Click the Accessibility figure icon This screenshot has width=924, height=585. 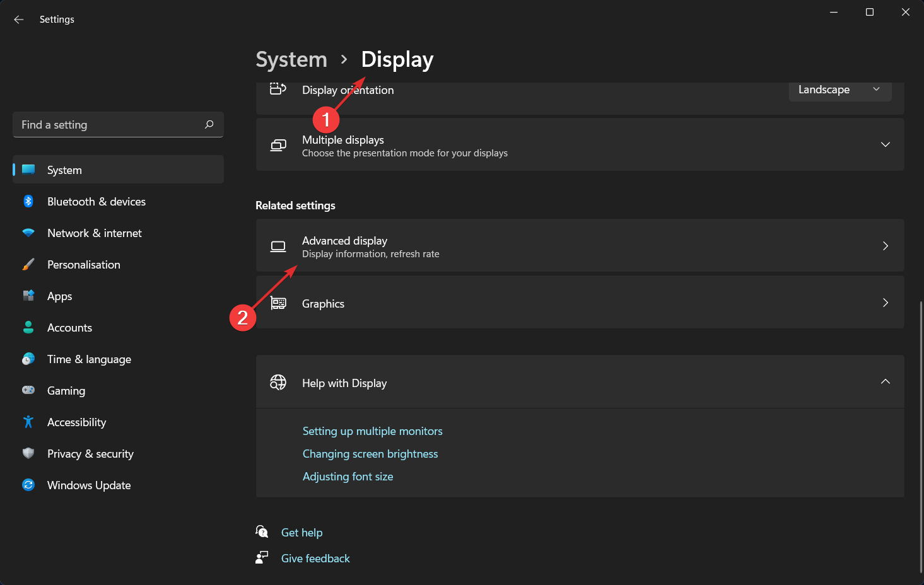pos(28,422)
